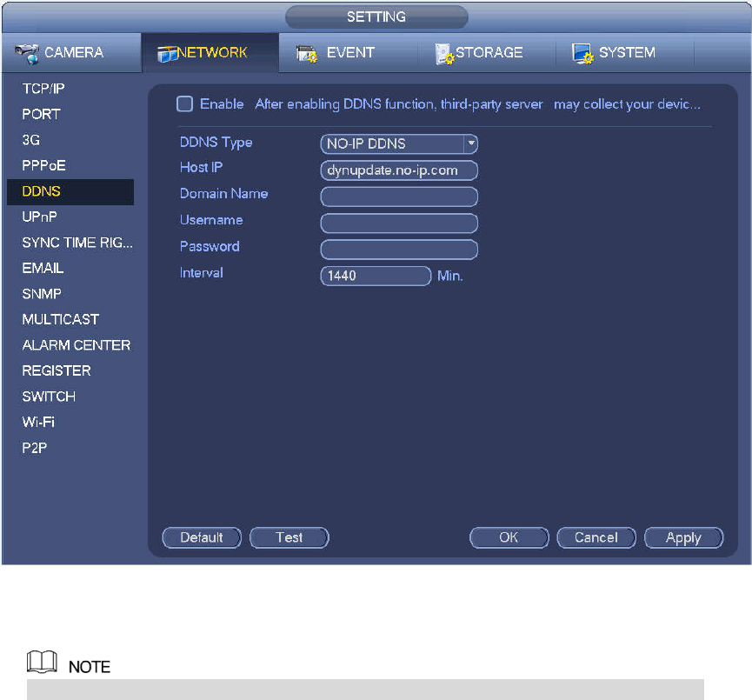Click the Test button
This screenshot has height=700, width=752.
(289, 537)
